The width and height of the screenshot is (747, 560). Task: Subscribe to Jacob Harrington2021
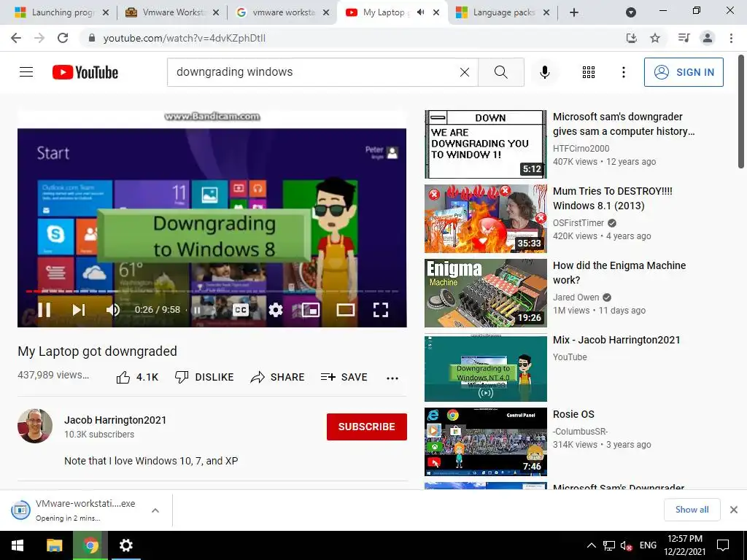366,427
